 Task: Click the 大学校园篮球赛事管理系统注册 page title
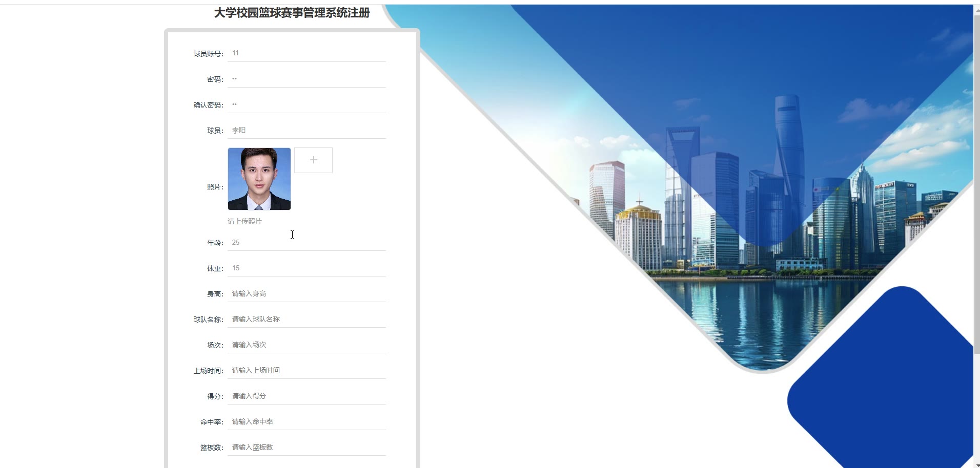pos(292,13)
